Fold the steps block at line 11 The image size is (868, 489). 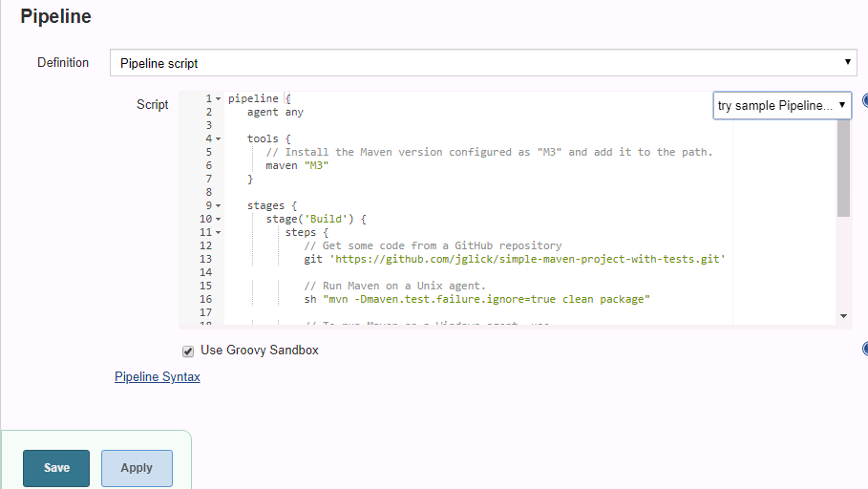point(218,233)
